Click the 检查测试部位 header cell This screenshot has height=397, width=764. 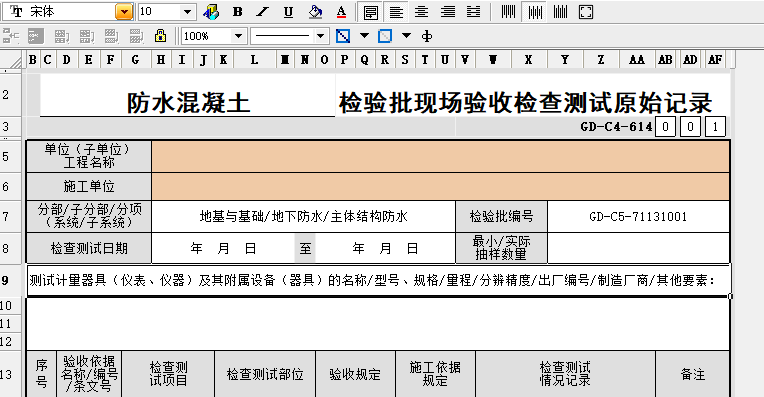pos(265,374)
